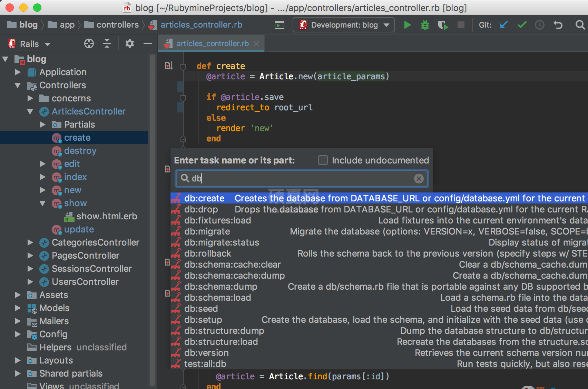588x389 pixels.
Task: Open project panel gear settings
Action: tap(130, 43)
